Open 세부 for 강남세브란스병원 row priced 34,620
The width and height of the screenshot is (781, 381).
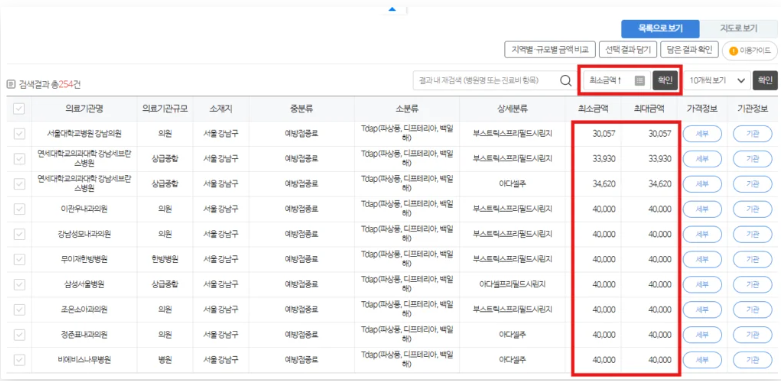pyautogui.click(x=702, y=184)
